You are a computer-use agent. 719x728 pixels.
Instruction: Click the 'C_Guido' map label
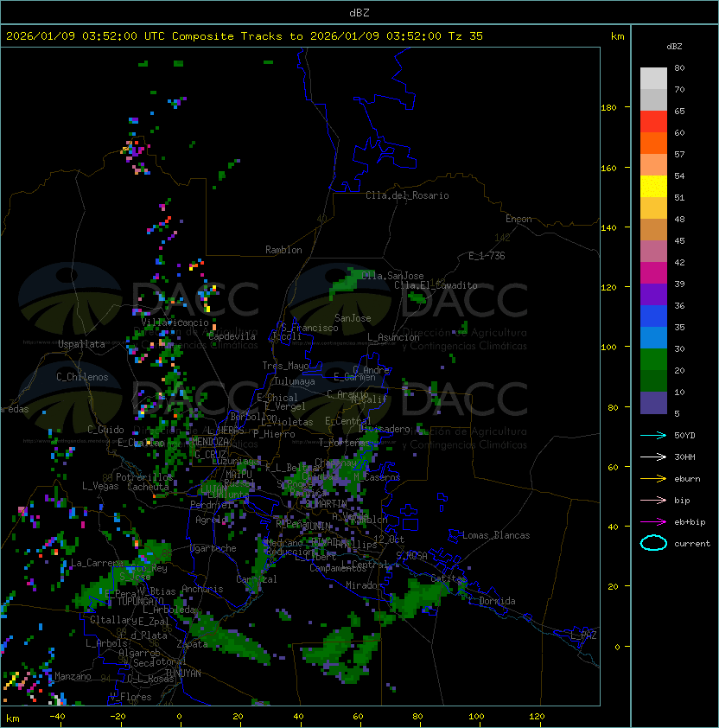pyautogui.click(x=105, y=430)
